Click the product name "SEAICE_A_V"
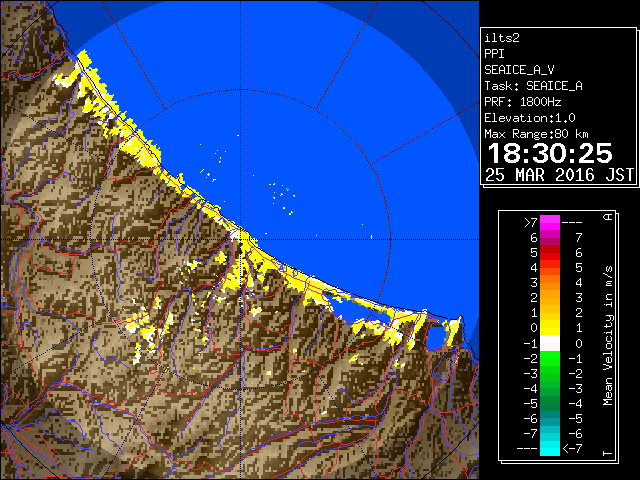Screen dimensions: 640x480 click(x=519, y=70)
